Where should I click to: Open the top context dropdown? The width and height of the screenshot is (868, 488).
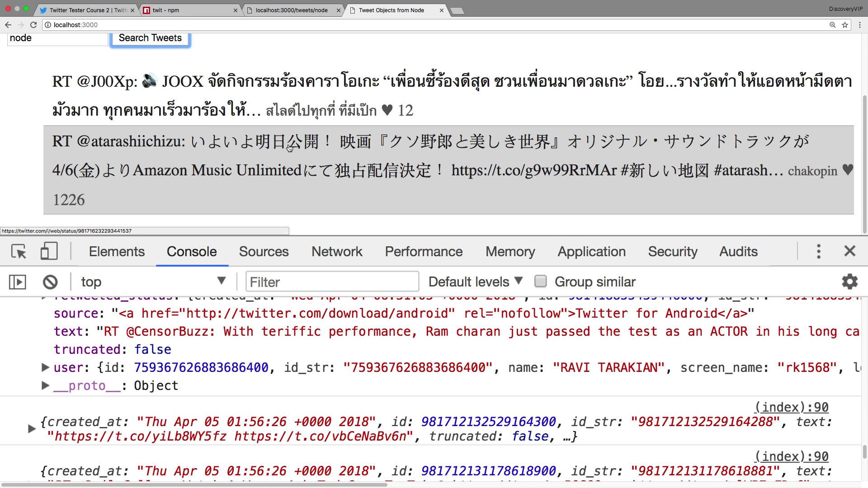(x=153, y=282)
